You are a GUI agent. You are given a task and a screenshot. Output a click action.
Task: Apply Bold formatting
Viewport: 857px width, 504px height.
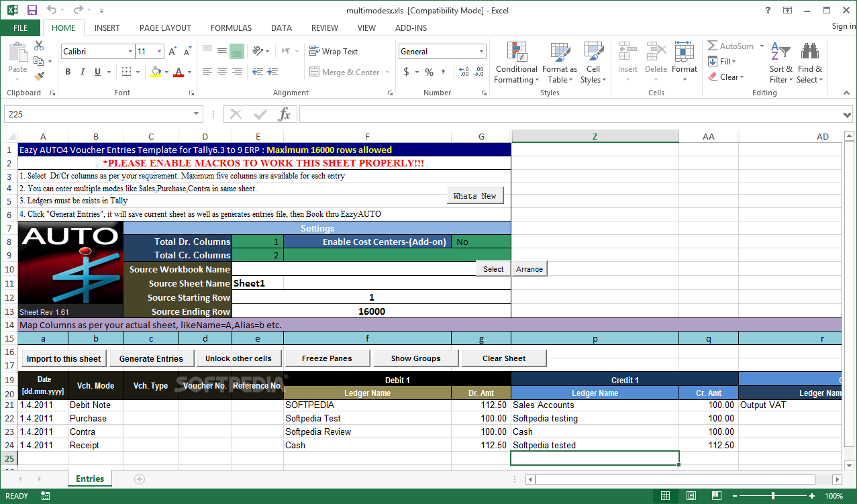(x=68, y=72)
